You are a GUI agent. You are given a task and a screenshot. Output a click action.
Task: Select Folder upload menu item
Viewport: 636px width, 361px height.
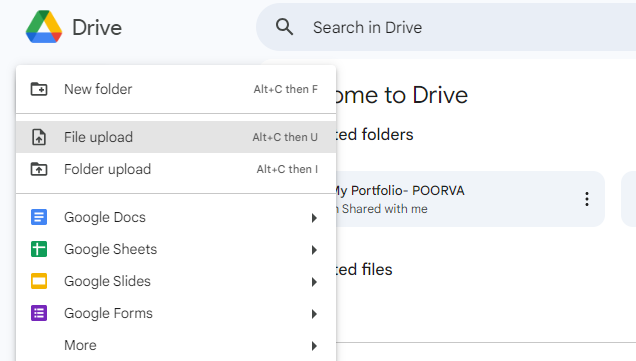(x=176, y=169)
